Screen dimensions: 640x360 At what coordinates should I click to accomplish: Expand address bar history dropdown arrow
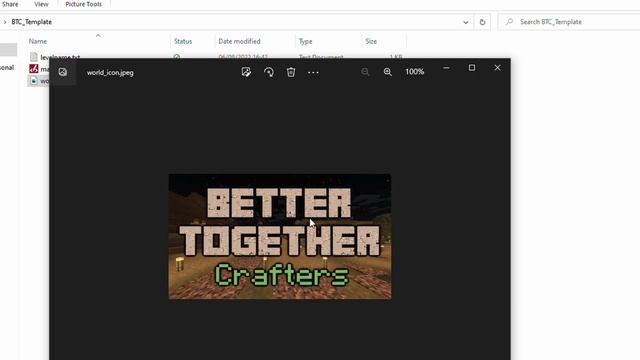466,22
